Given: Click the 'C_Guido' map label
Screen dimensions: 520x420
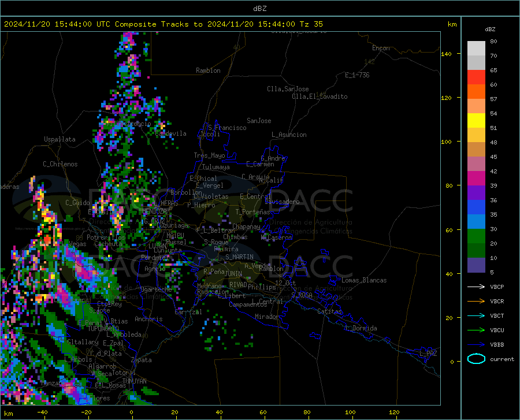Looking at the screenshot, I should (x=77, y=203).
